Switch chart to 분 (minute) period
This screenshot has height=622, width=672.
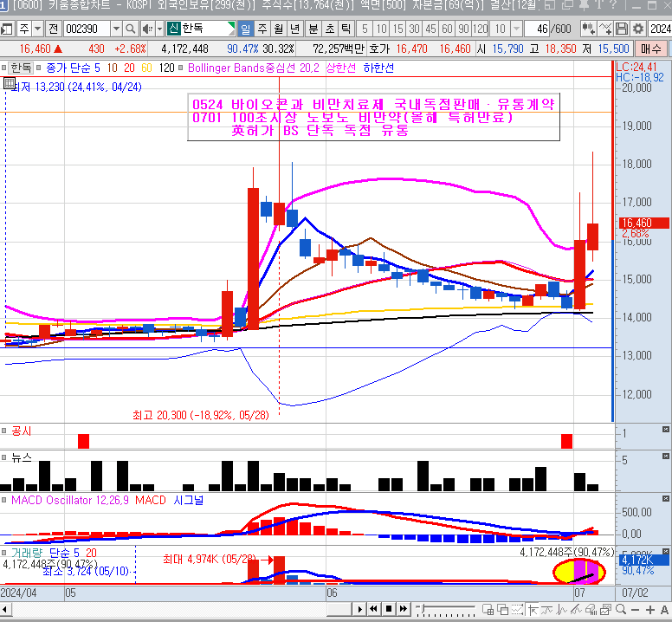point(313,29)
